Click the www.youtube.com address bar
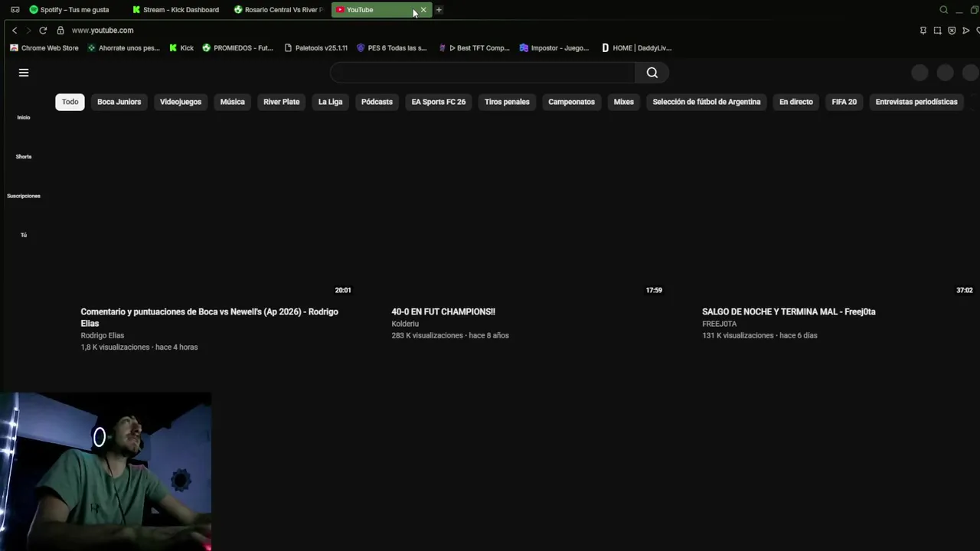 [103, 31]
